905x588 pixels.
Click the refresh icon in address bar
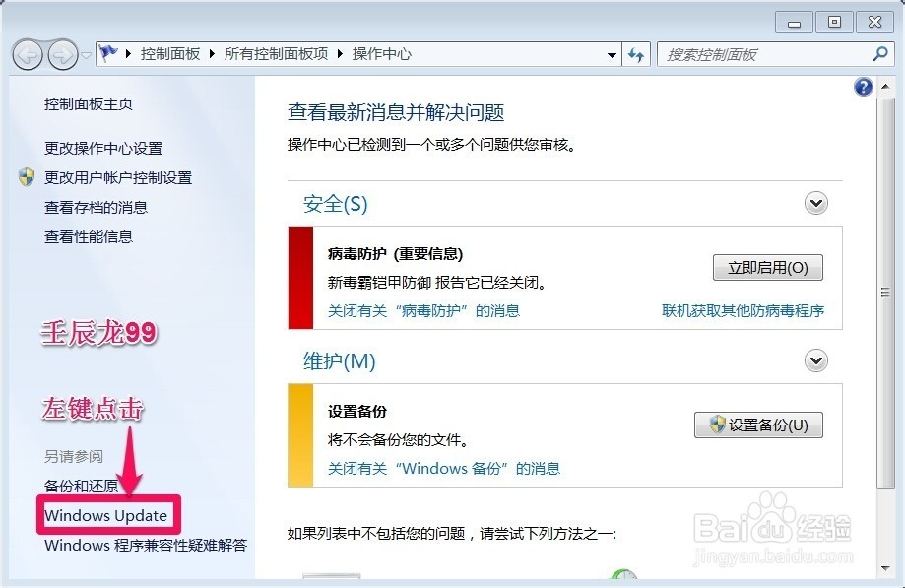pyautogui.click(x=636, y=54)
